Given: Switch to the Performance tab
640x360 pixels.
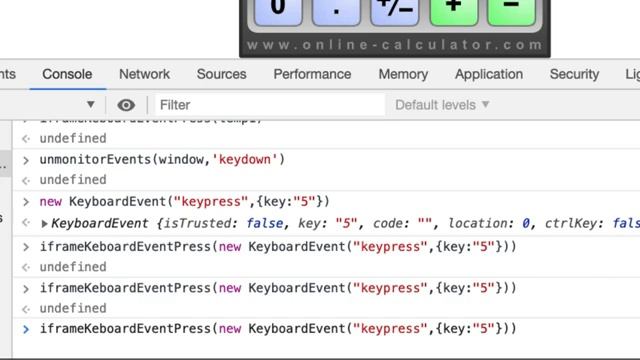Looking at the screenshot, I should pyautogui.click(x=312, y=74).
